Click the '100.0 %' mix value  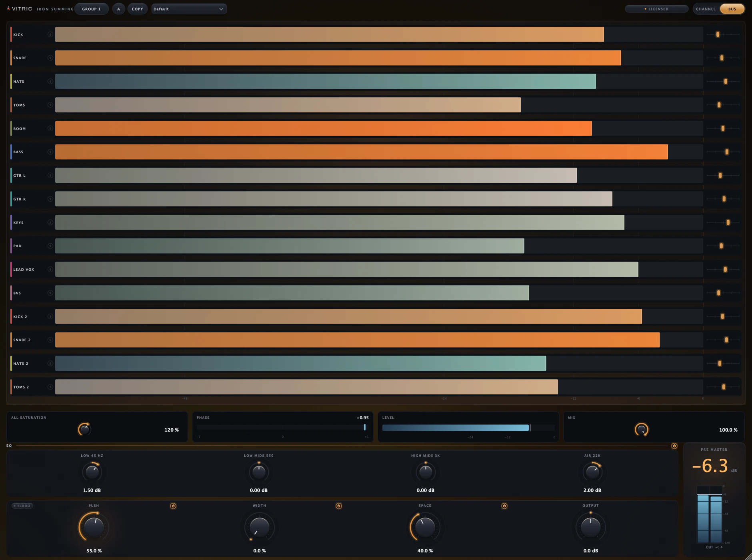click(728, 430)
